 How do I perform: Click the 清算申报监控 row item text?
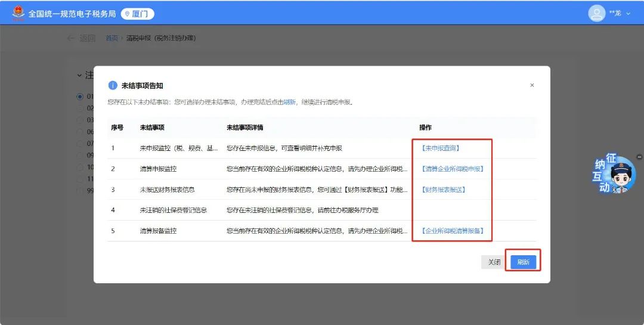[x=158, y=169]
